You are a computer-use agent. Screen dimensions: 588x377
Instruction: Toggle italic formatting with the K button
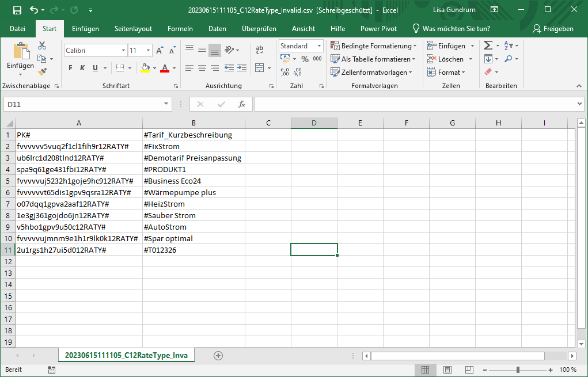click(82, 68)
